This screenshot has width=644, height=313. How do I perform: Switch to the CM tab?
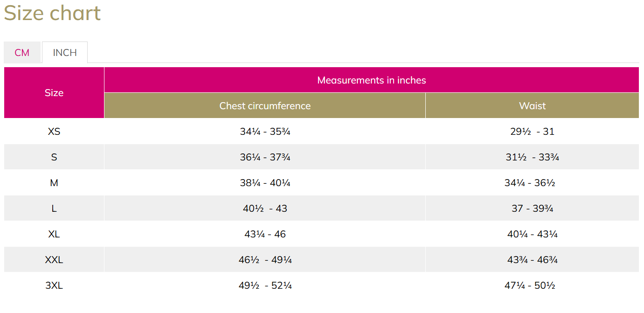[22, 53]
